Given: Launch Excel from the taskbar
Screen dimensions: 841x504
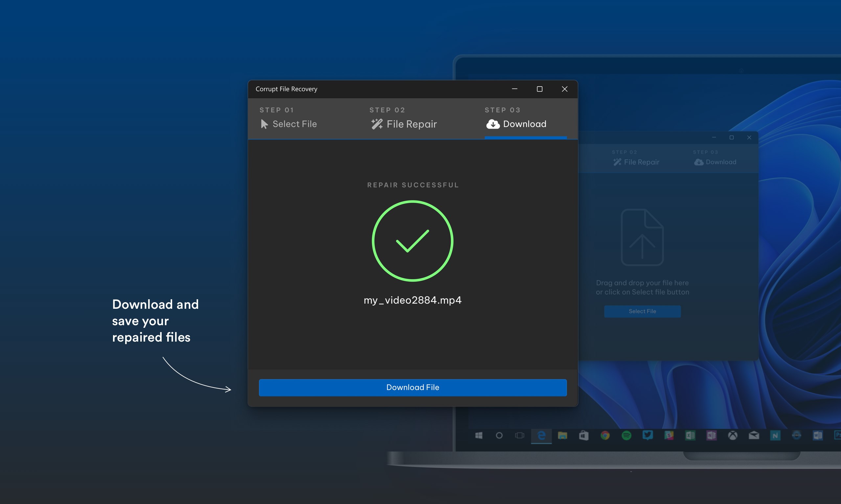Looking at the screenshot, I should 690,435.
